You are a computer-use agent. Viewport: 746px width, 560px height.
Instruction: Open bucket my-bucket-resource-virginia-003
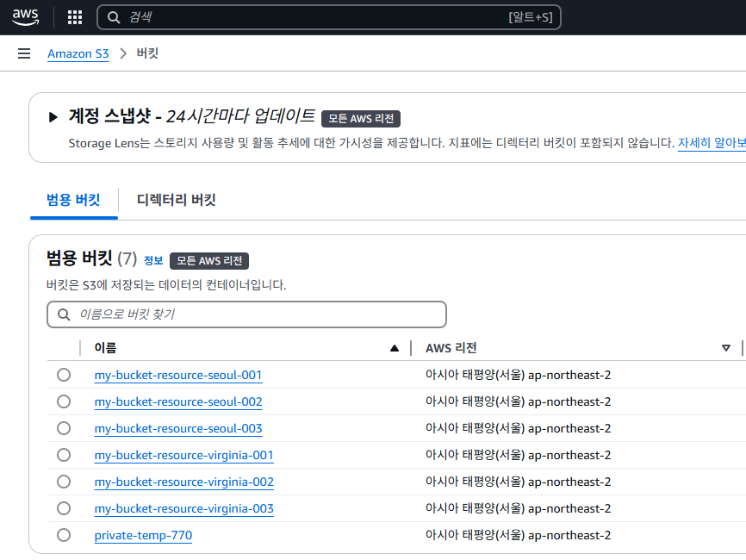184,508
